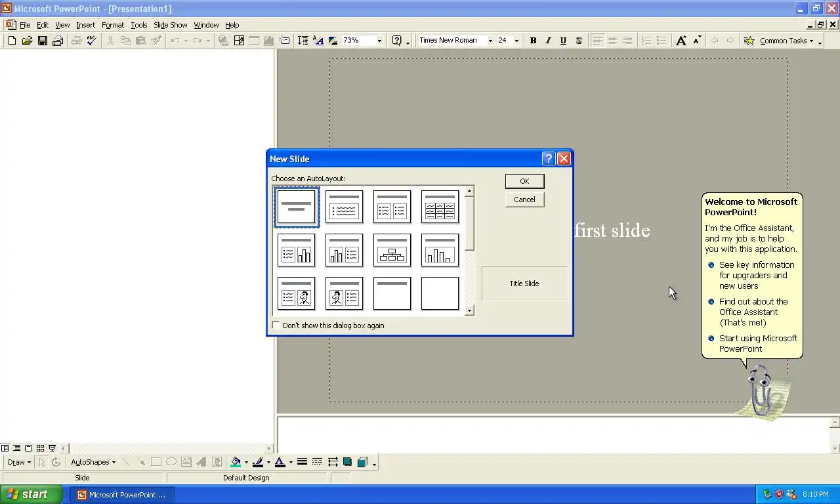
Task: Click the Animation Effects star icon
Action: 749,41
